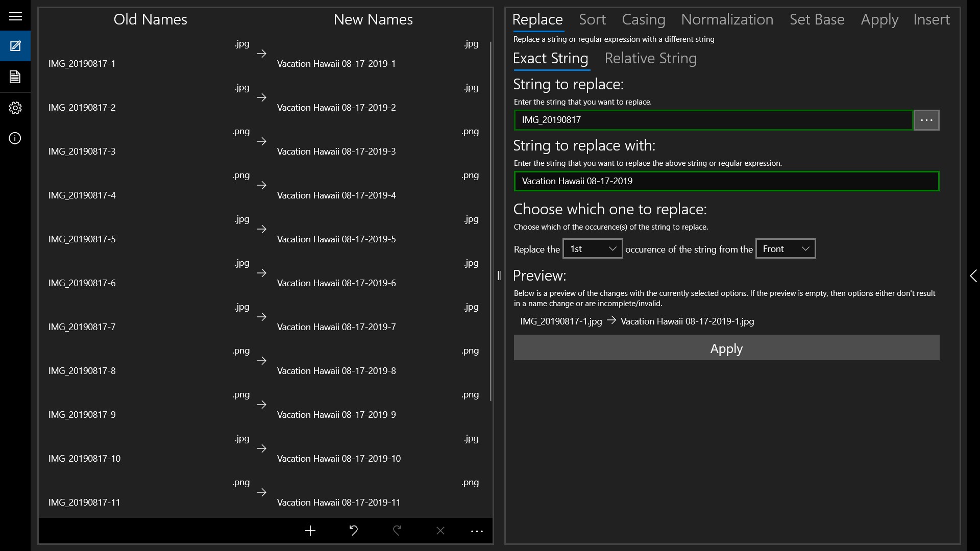
Task: Expand the Front direction dropdown
Action: coord(786,249)
